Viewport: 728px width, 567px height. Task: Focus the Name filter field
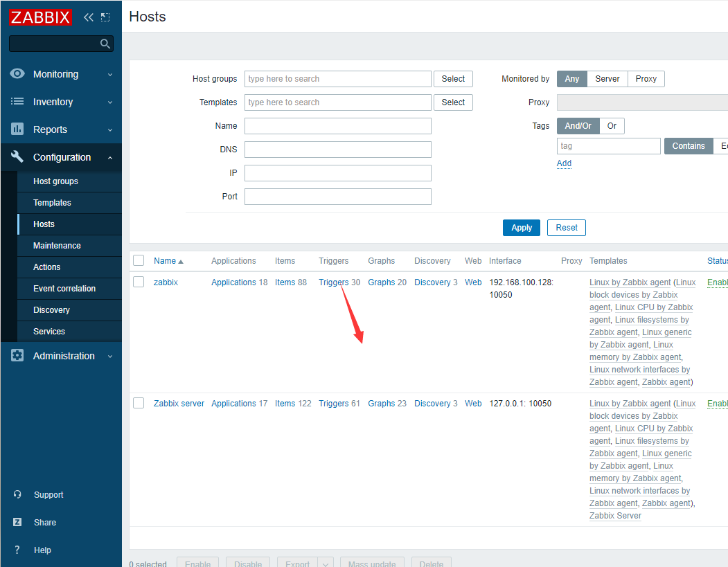[x=338, y=126]
